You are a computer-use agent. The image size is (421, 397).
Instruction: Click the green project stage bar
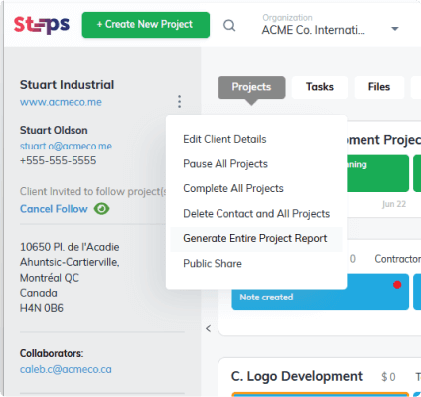[x=378, y=173]
